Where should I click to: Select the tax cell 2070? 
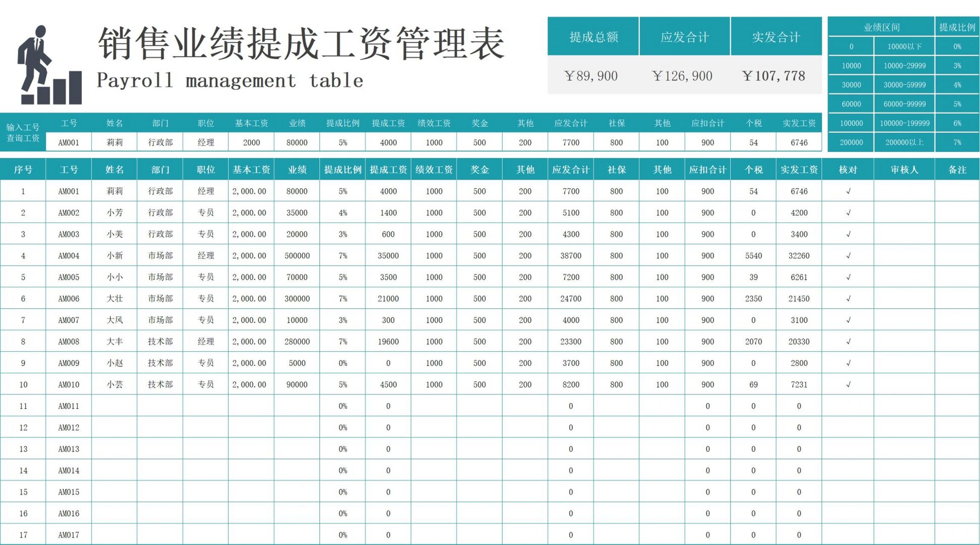click(753, 341)
